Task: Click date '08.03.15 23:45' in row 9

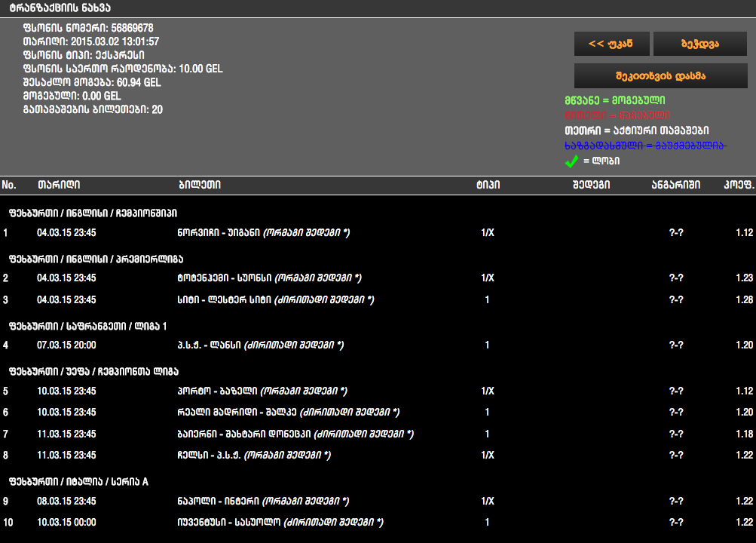Action: (66, 501)
